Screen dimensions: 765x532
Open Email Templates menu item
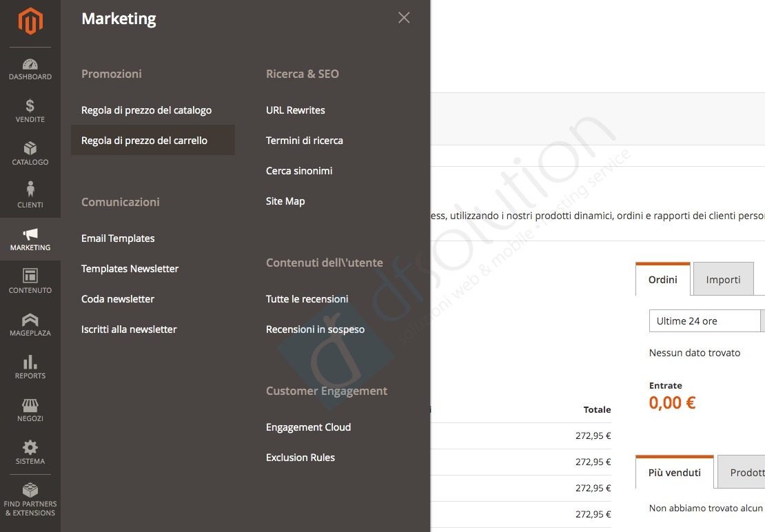pyautogui.click(x=118, y=238)
